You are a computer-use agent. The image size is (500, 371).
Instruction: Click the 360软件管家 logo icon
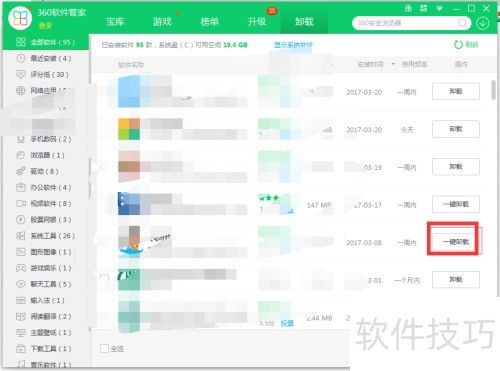pyautogui.click(x=20, y=18)
